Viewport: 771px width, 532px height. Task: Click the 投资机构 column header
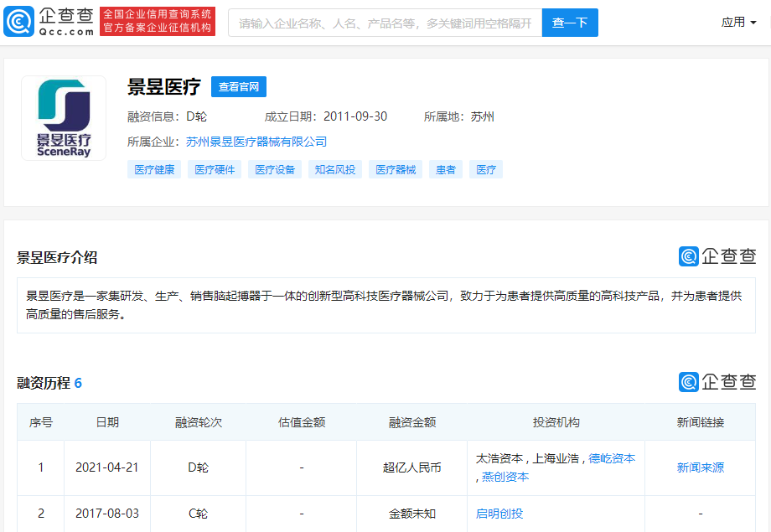[x=556, y=422]
